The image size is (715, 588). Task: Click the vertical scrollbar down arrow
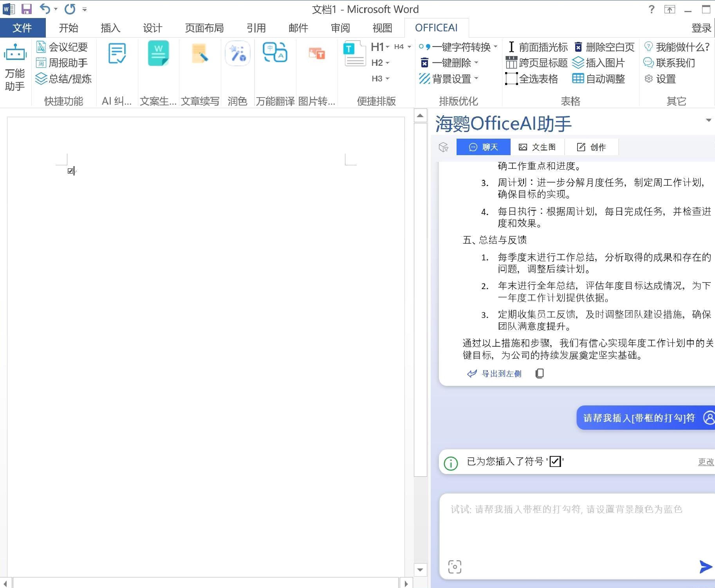click(420, 570)
